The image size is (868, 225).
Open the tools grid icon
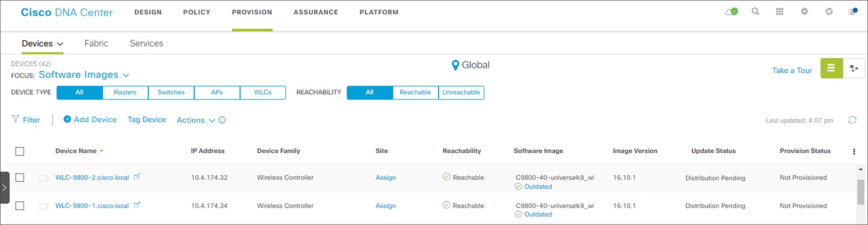[780, 11]
